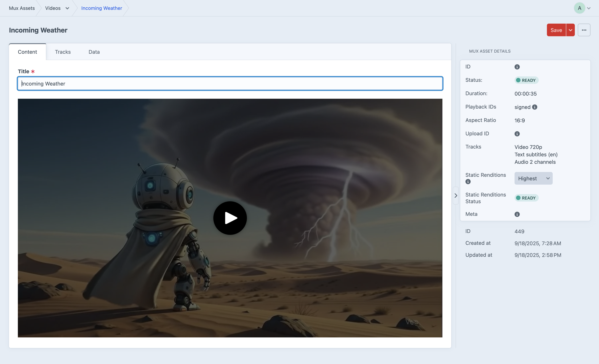This screenshot has height=364, width=599.
Task: Click the info icon beside signed playback ID
Action: point(535,107)
